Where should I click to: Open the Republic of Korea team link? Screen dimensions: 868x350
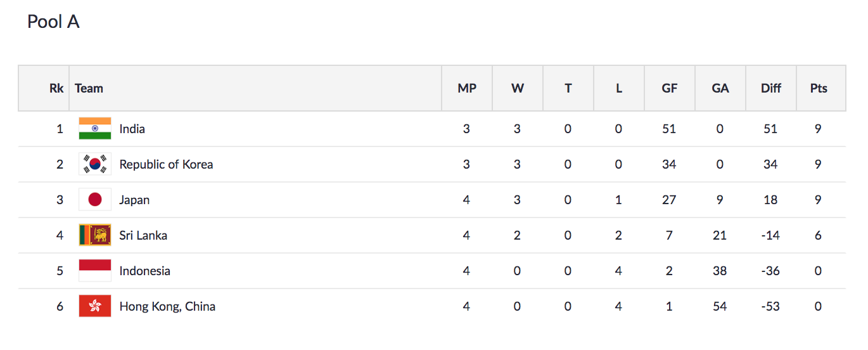point(166,164)
